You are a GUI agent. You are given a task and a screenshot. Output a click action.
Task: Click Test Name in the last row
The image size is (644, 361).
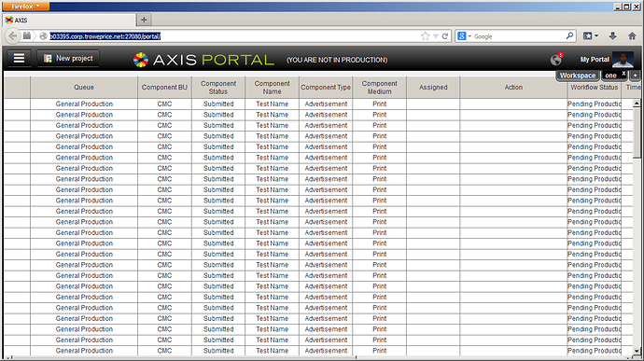coord(272,351)
